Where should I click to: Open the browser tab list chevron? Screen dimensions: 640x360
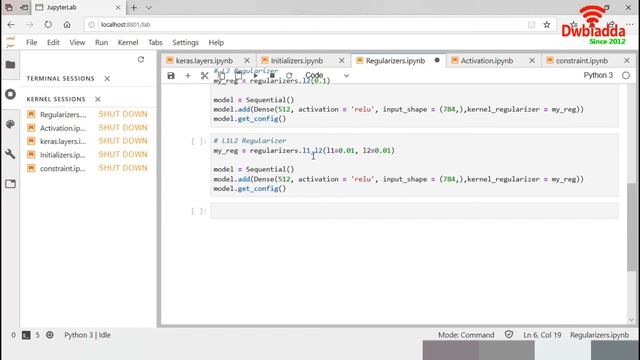[x=149, y=7]
